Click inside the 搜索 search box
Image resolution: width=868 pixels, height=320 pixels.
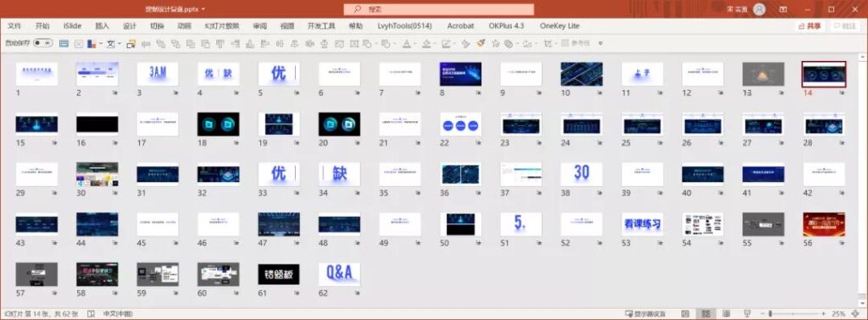coord(438,9)
